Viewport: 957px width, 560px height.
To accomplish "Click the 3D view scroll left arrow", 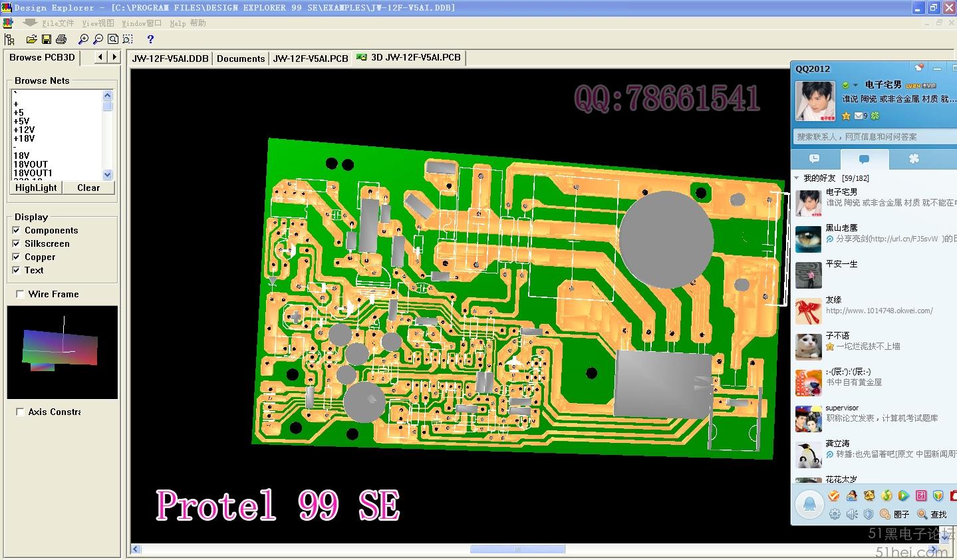I will (x=136, y=549).
